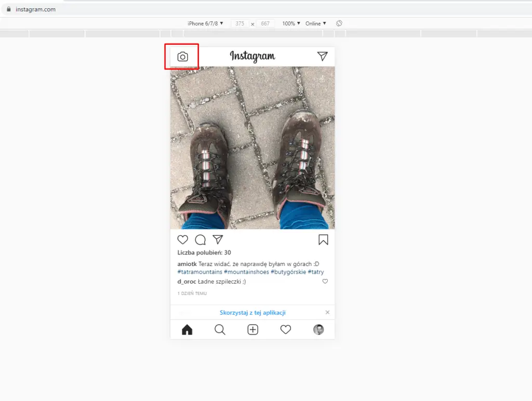
Task: Toggle device rotation icon
Action: tap(339, 23)
